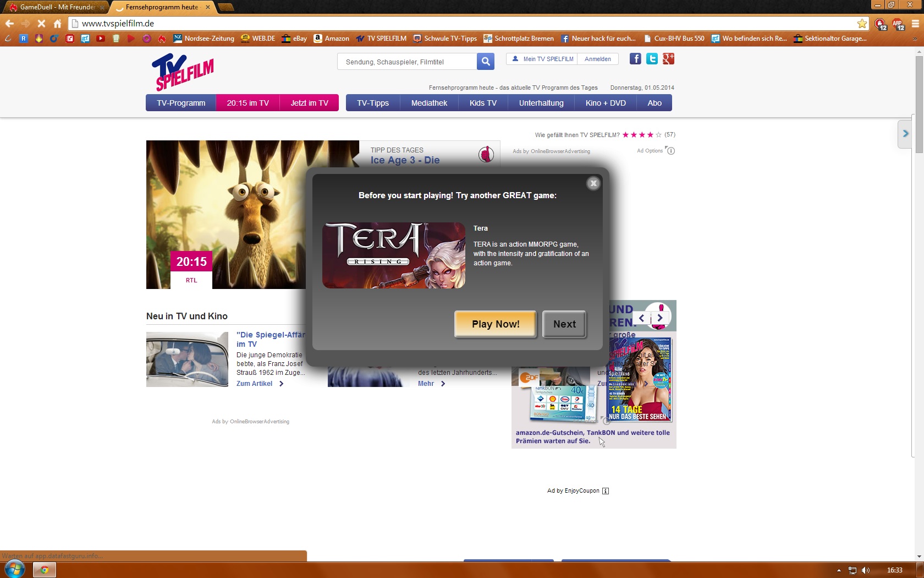This screenshot has height=578, width=924.
Task: Open the Unterhaltung menu item
Action: (x=541, y=103)
